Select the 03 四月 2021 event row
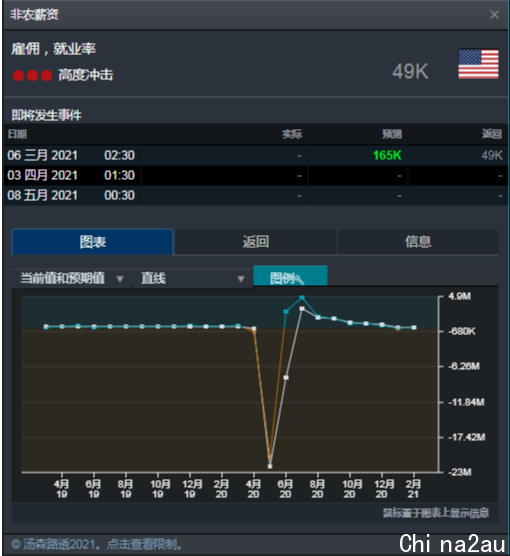The height and width of the screenshot is (556, 510). [x=255, y=175]
